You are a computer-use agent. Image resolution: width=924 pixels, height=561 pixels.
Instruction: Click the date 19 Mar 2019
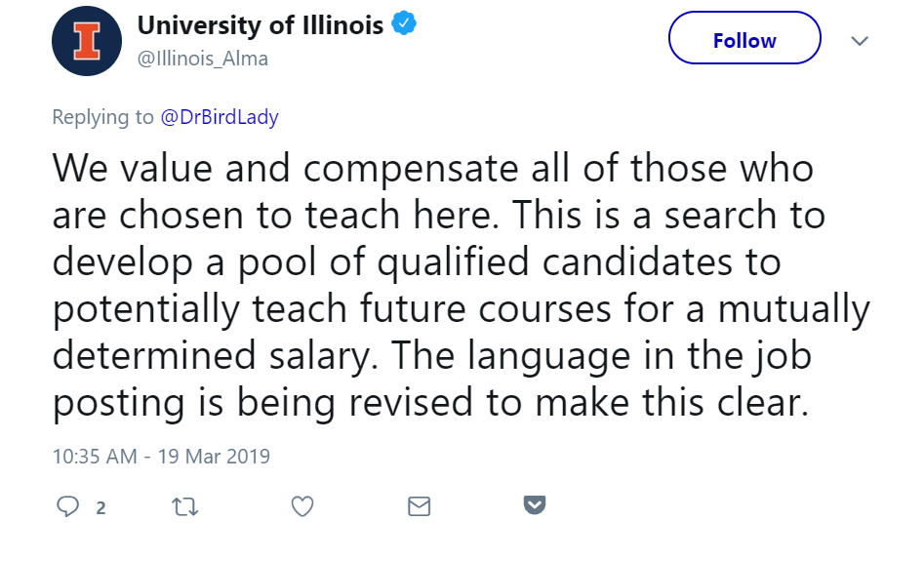coord(214,456)
